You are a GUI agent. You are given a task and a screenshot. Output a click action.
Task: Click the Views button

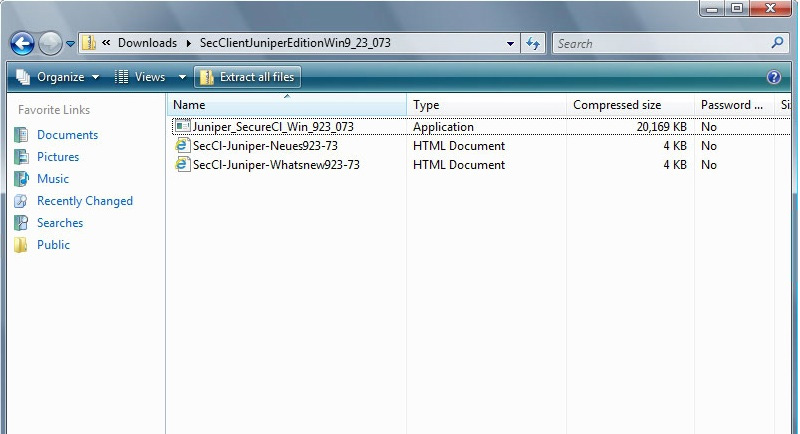pyautogui.click(x=140, y=77)
